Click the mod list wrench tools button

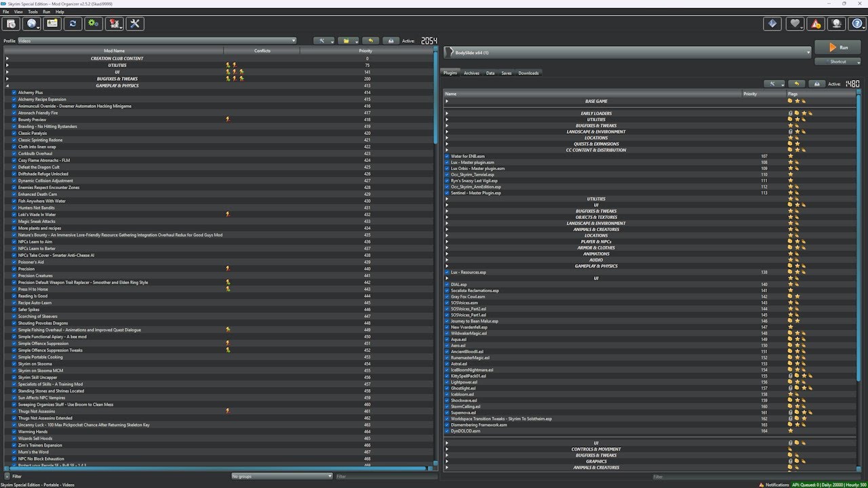point(323,41)
